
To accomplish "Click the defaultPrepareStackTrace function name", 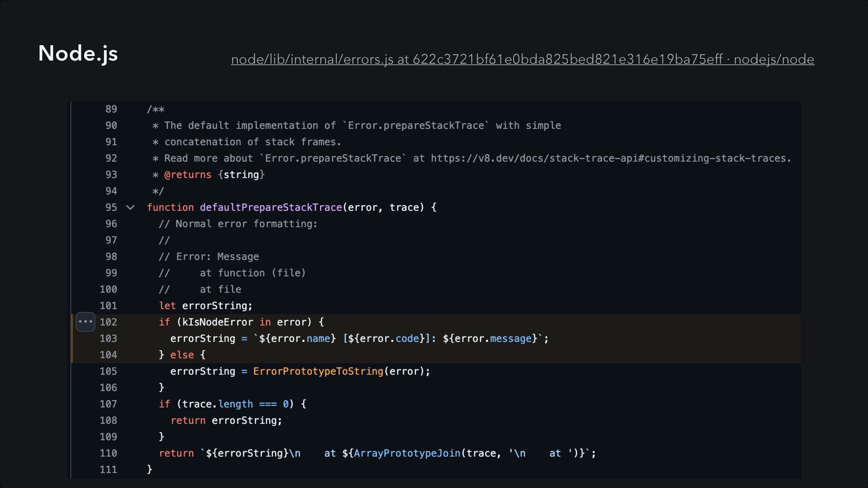I will 271,207.
